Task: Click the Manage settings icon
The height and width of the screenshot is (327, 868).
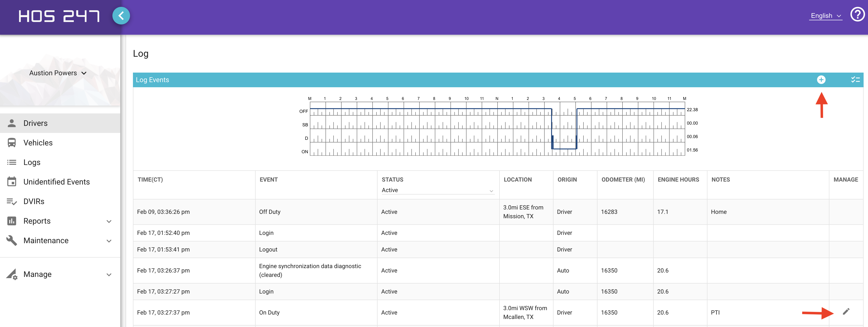Action: (12, 274)
